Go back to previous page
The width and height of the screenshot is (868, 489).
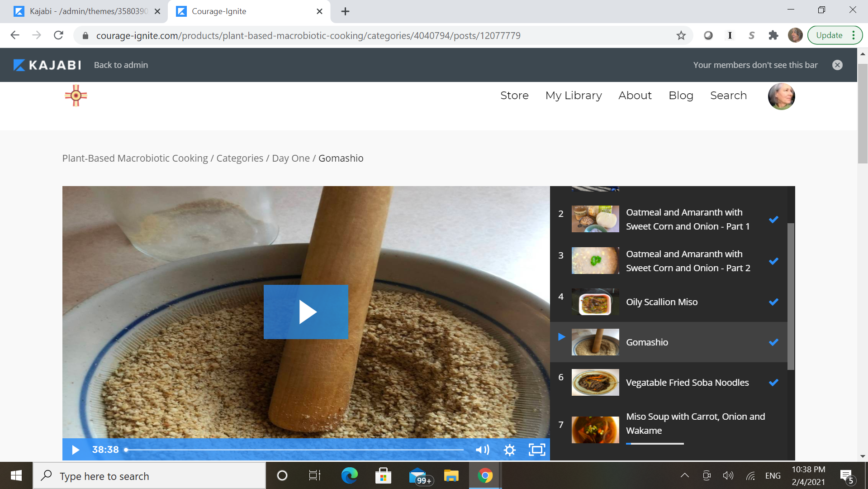pyautogui.click(x=15, y=35)
